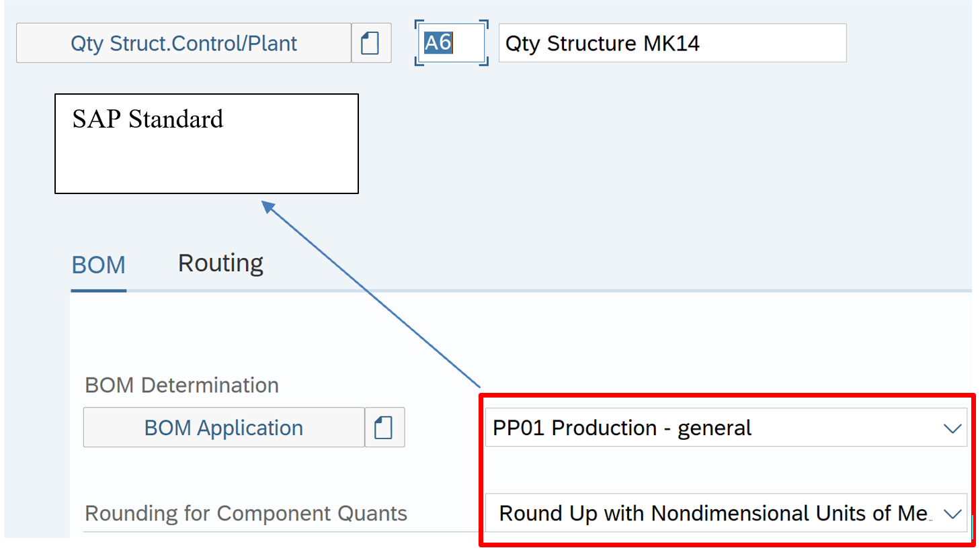Screen dimensions: 980x550
Task: Expand the Round Up with Nondimensional Units list
Action: point(712,514)
